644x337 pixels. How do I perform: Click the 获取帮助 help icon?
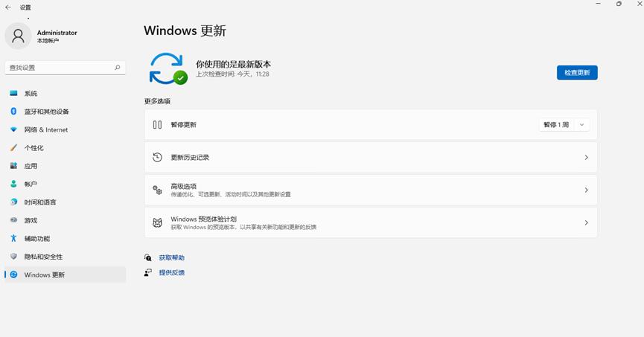click(148, 257)
